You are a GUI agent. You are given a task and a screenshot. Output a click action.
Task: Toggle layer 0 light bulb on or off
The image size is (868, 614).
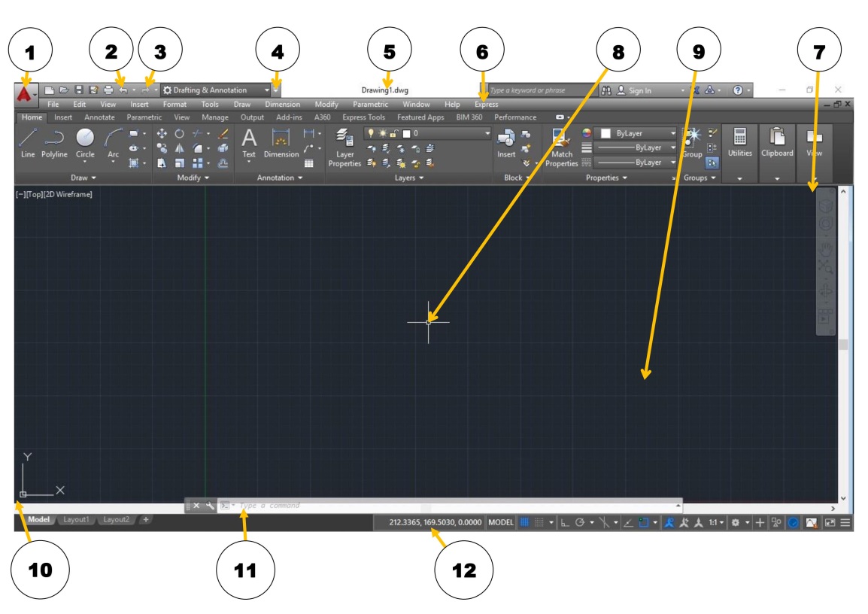372,133
